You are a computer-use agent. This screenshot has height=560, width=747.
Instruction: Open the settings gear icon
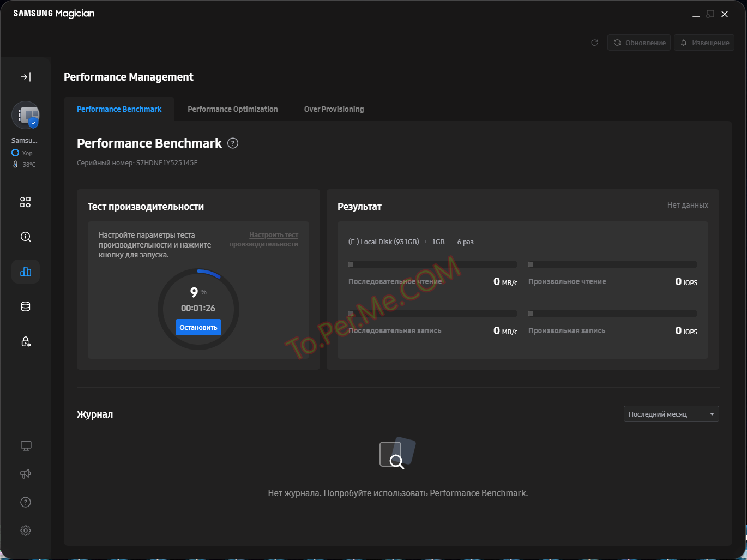click(26, 531)
